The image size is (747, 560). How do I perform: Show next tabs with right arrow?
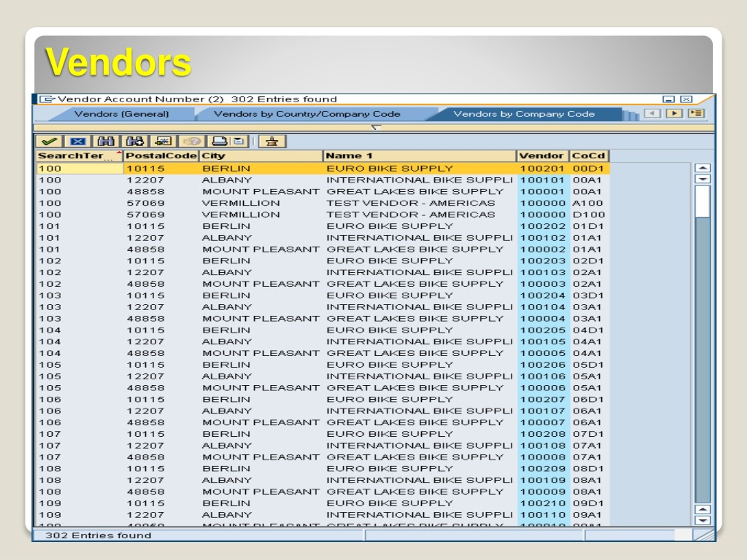click(674, 113)
